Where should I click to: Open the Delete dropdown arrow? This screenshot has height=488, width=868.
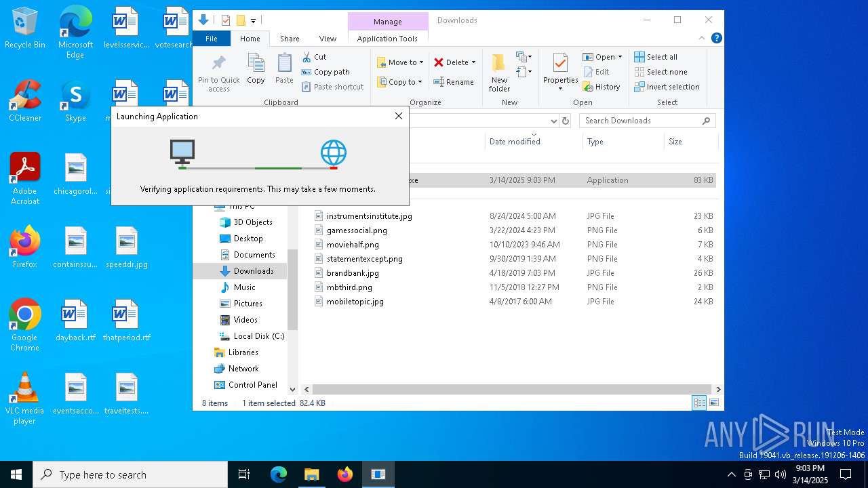[x=473, y=62]
